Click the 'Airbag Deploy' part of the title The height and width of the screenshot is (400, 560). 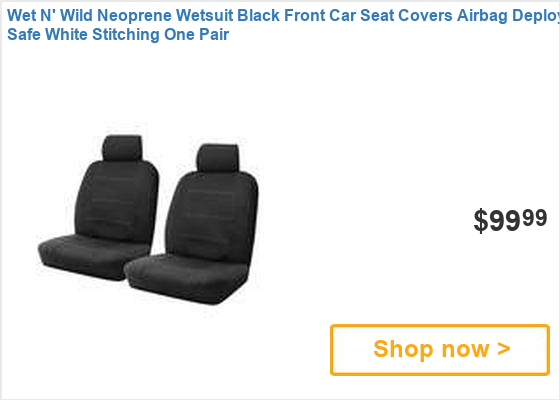click(509, 16)
